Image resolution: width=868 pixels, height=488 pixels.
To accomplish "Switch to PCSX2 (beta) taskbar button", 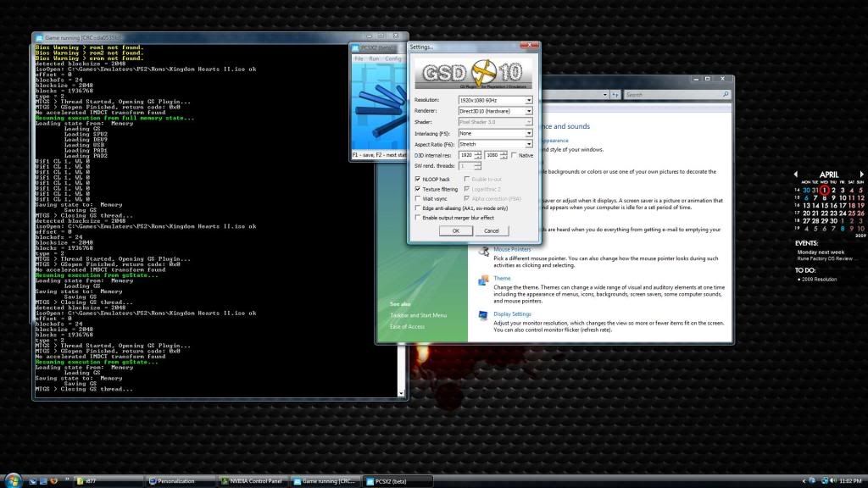I will 398,481.
